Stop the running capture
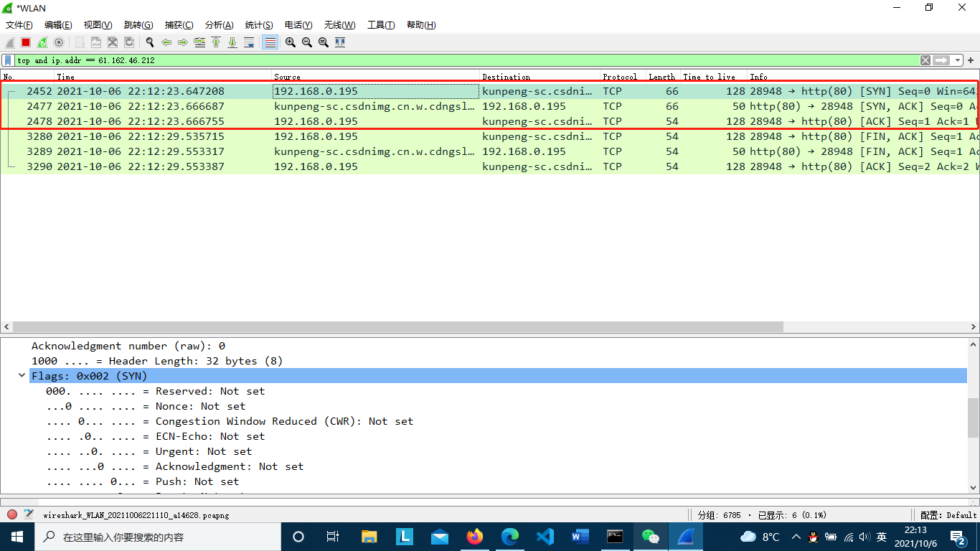The height and width of the screenshot is (551, 980). [x=24, y=42]
